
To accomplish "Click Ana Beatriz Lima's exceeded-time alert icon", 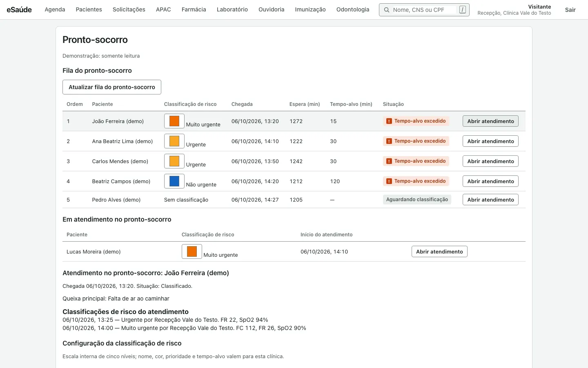I will (x=389, y=141).
